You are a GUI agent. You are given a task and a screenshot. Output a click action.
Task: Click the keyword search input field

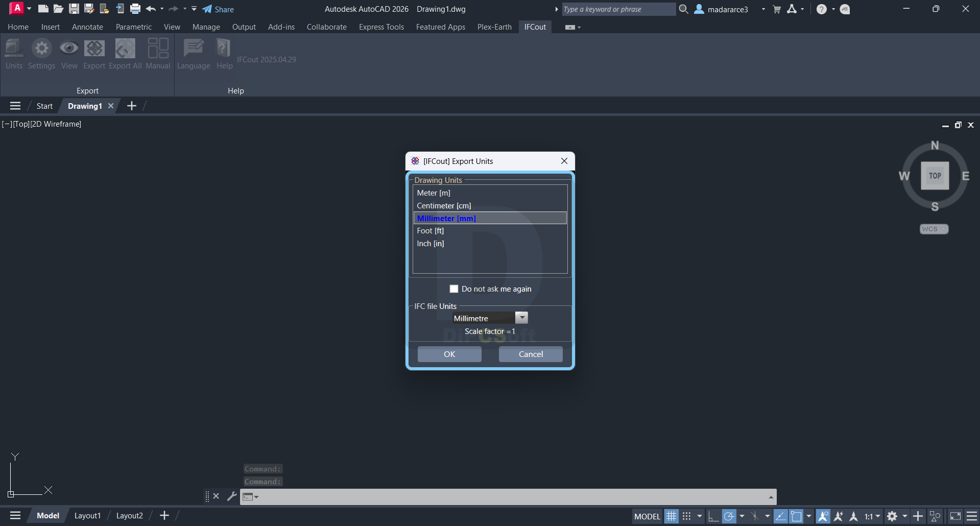[x=618, y=9]
